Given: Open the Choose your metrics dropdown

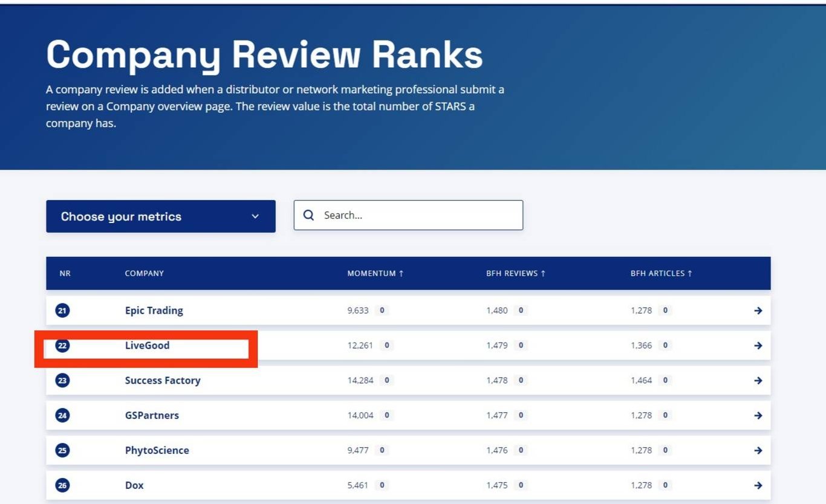Looking at the screenshot, I should click(x=161, y=216).
